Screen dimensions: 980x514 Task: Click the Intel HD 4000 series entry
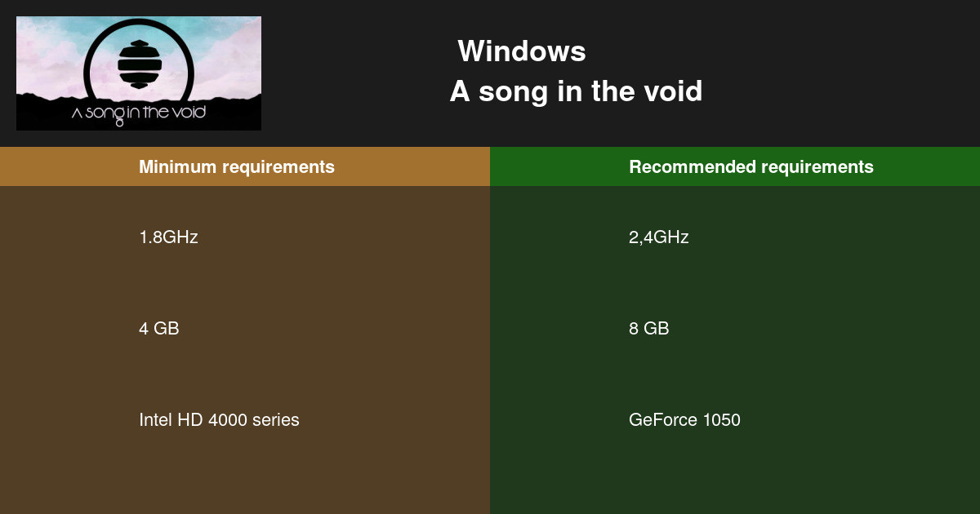click(x=219, y=420)
